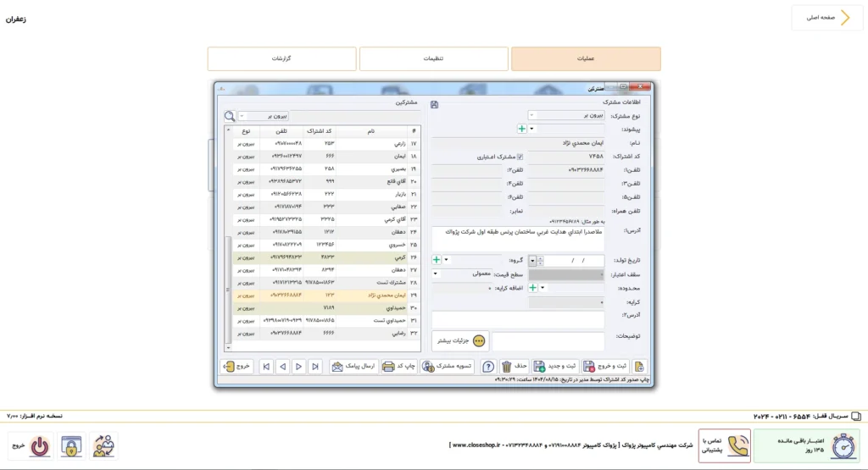The width and height of the screenshot is (868, 470).
Task: Sort by the کد اشتراک column header
Action: 320,131
